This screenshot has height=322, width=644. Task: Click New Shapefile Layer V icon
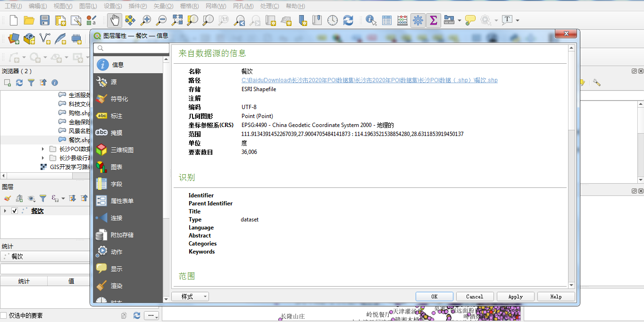pyautogui.click(x=45, y=39)
